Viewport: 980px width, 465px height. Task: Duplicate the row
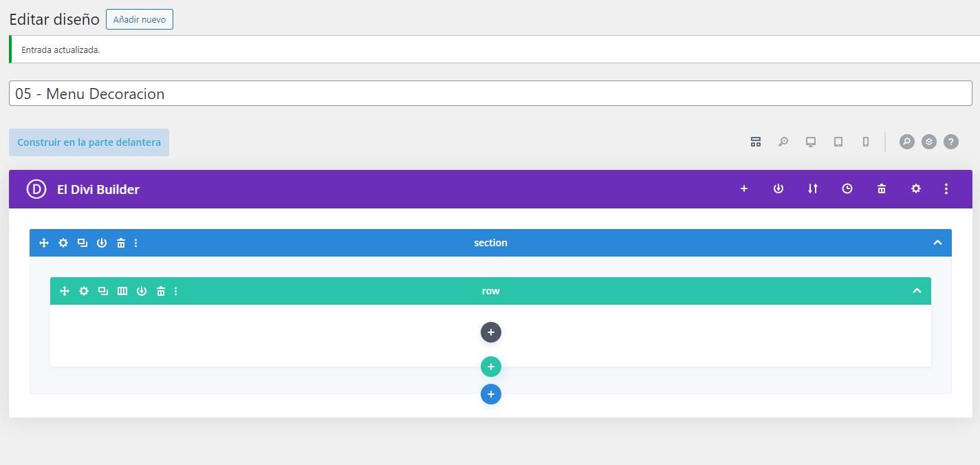103,291
